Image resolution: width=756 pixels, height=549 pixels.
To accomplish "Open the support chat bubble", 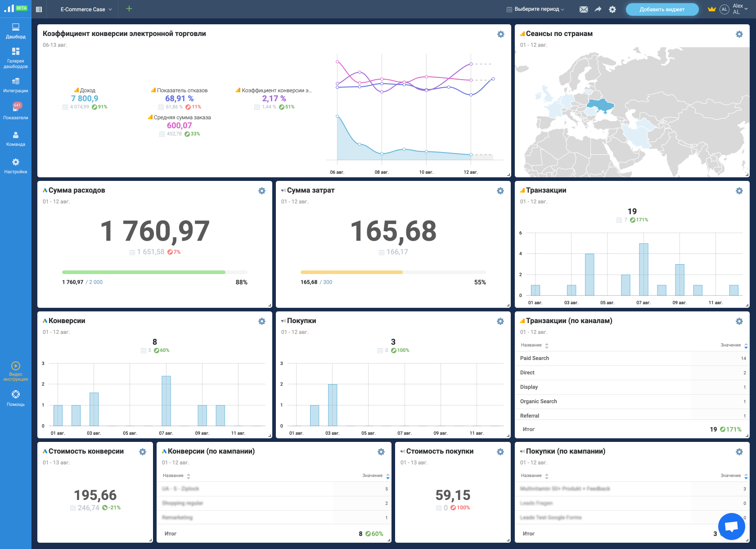I will coord(731,526).
